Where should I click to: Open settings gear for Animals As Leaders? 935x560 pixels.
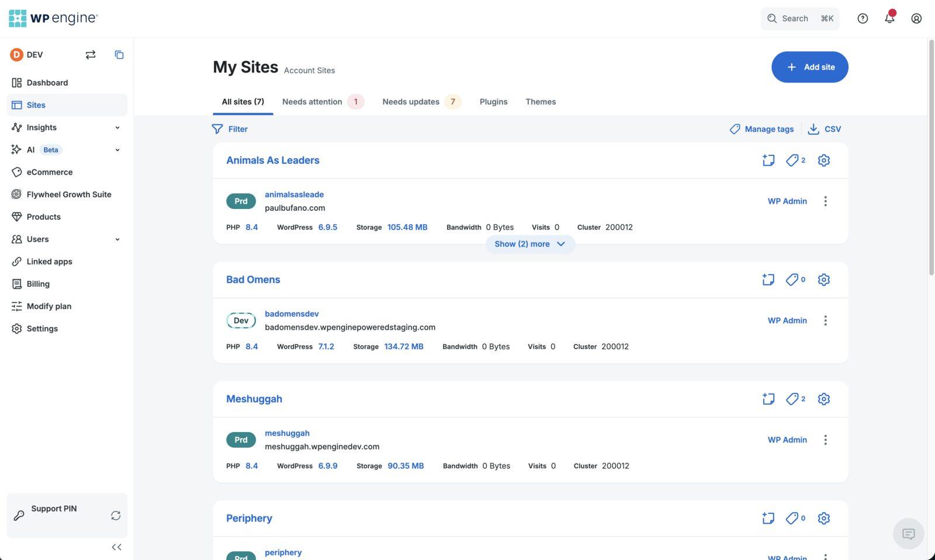[x=824, y=160]
